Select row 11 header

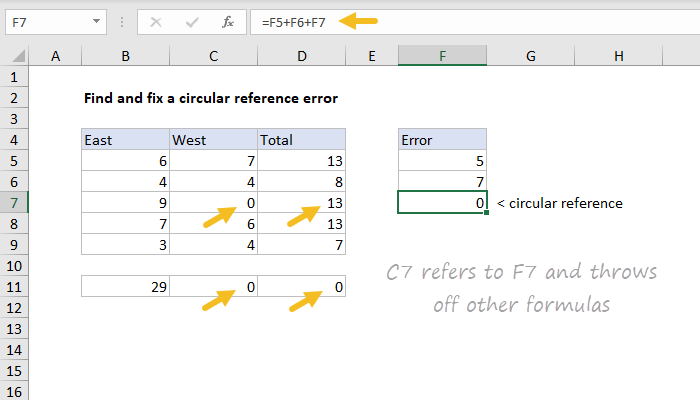pos(14,287)
